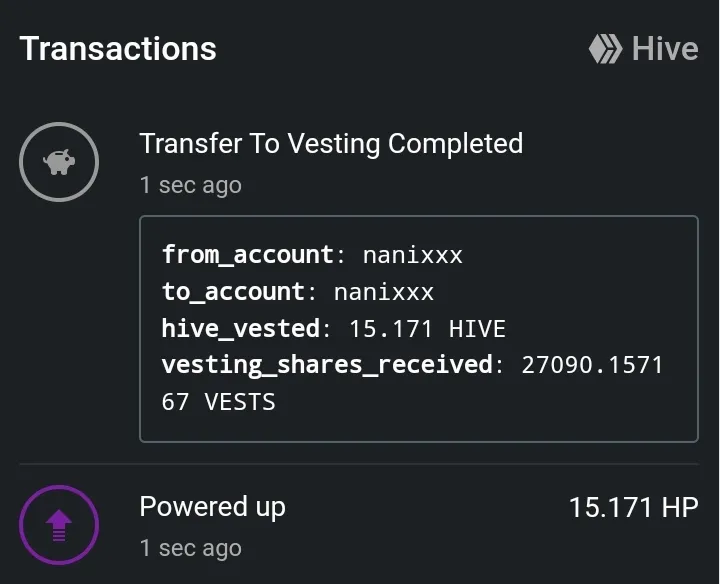Click the piggy bank vesting icon

tap(59, 162)
